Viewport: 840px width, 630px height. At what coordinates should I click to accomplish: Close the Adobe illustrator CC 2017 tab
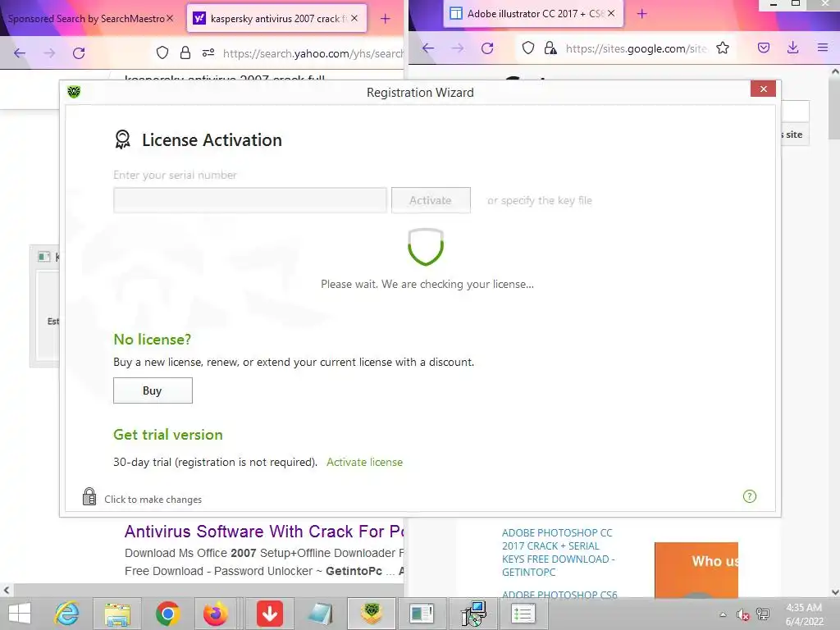(611, 13)
